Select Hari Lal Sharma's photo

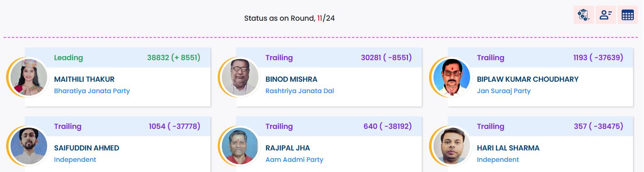coord(451,146)
